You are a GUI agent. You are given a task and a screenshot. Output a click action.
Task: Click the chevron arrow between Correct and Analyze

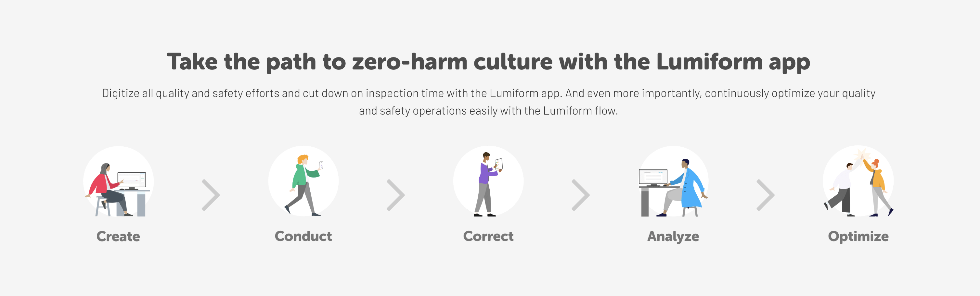point(581,195)
